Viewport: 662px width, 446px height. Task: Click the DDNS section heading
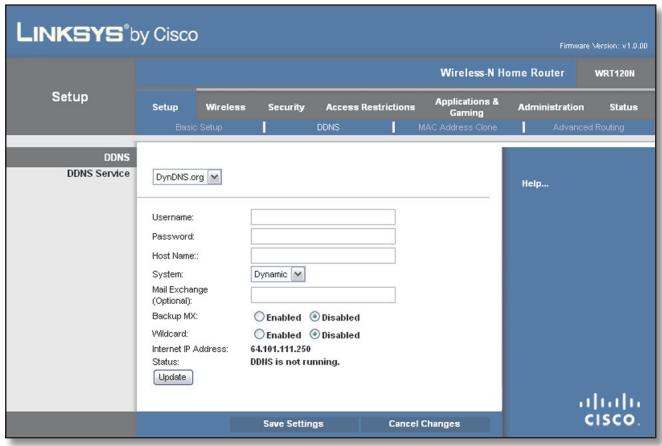117,158
